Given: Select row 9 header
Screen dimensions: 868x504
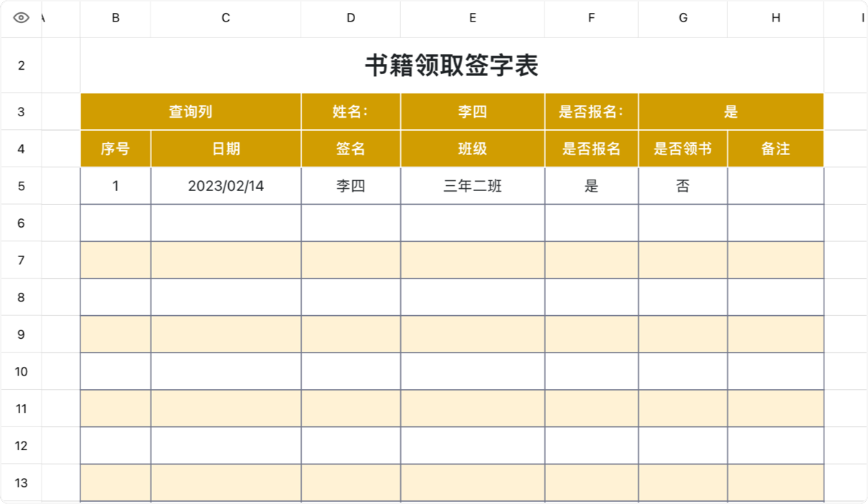Looking at the screenshot, I should pos(21,334).
